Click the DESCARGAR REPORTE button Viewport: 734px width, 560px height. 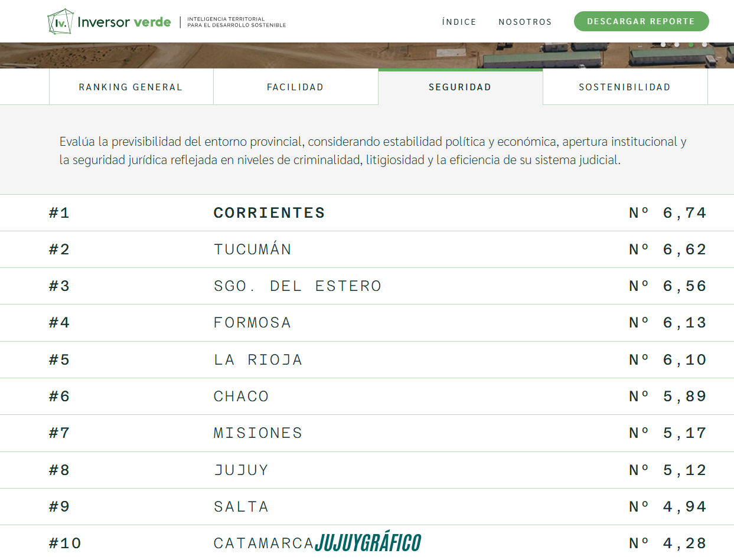(641, 21)
